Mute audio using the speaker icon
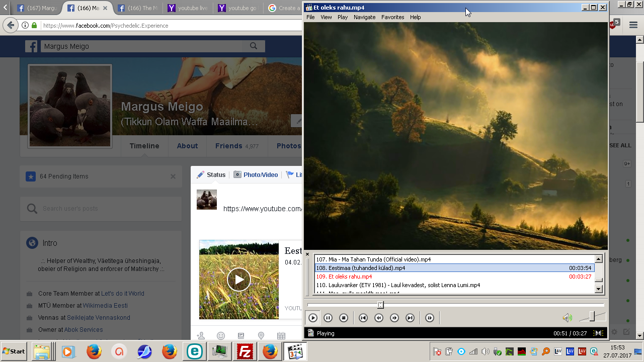The width and height of the screenshot is (644, 362). pyautogui.click(x=567, y=318)
